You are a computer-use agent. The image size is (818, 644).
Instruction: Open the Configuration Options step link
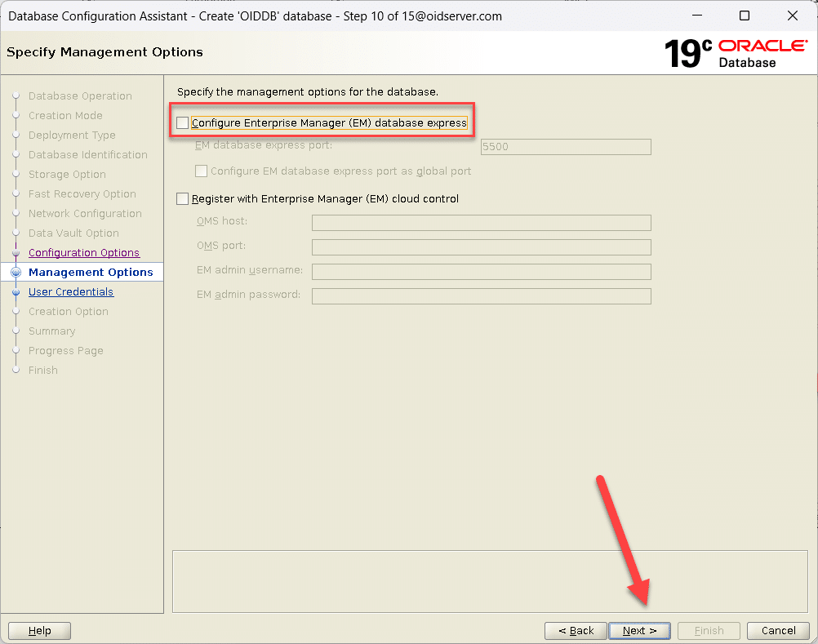tap(83, 253)
